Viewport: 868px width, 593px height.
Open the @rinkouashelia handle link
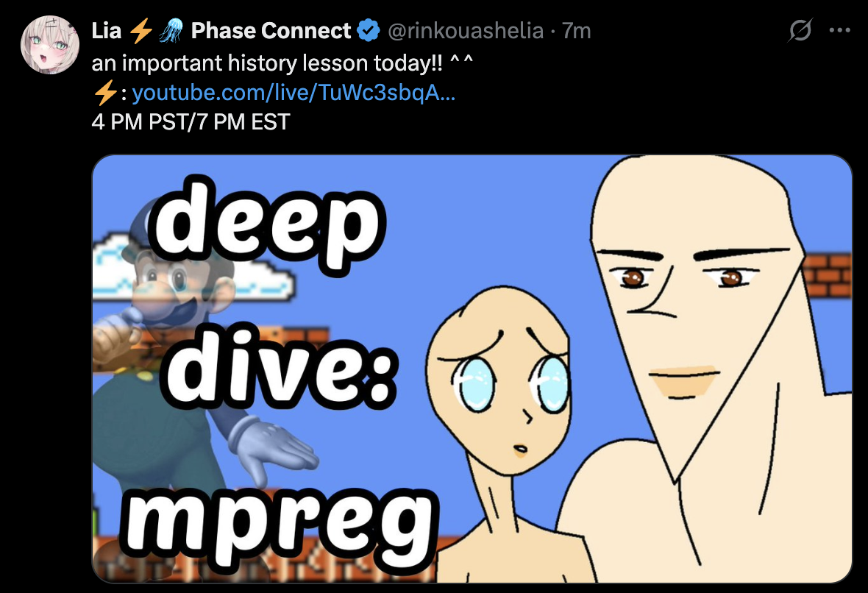point(466,30)
